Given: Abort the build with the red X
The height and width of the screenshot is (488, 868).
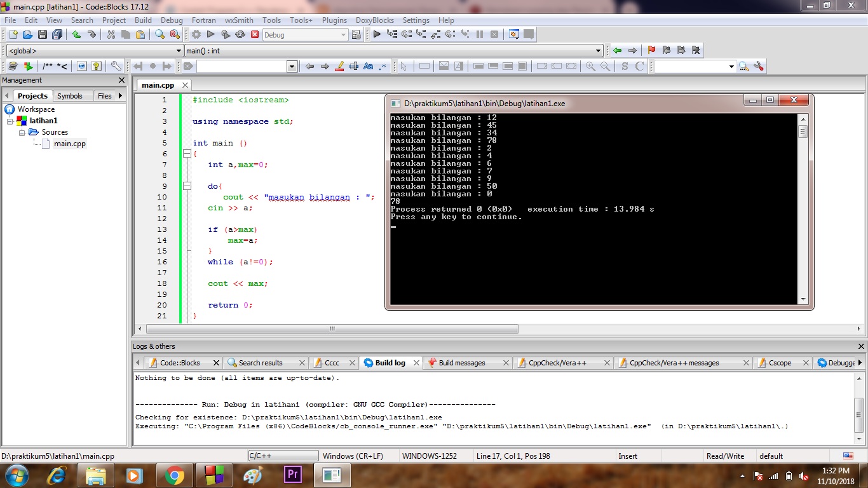Looking at the screenshot, I should (255, 34).
